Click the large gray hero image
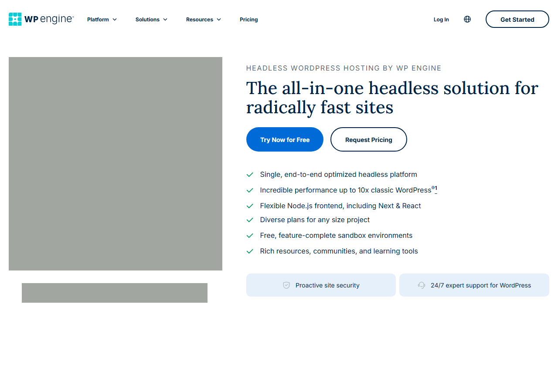 (116, 164)
